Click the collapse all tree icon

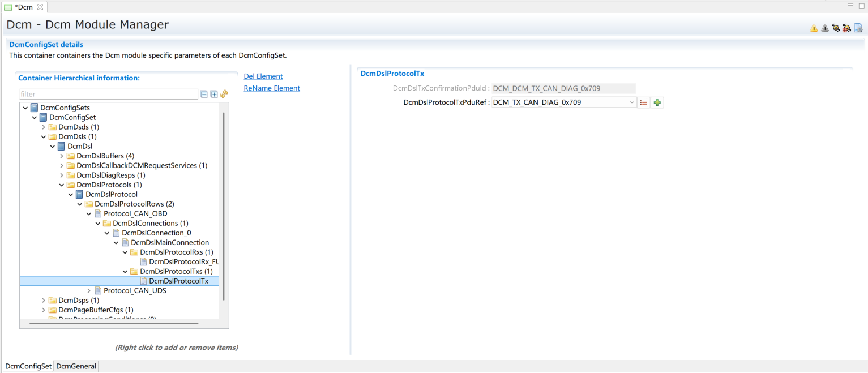(x=204, y=94)
